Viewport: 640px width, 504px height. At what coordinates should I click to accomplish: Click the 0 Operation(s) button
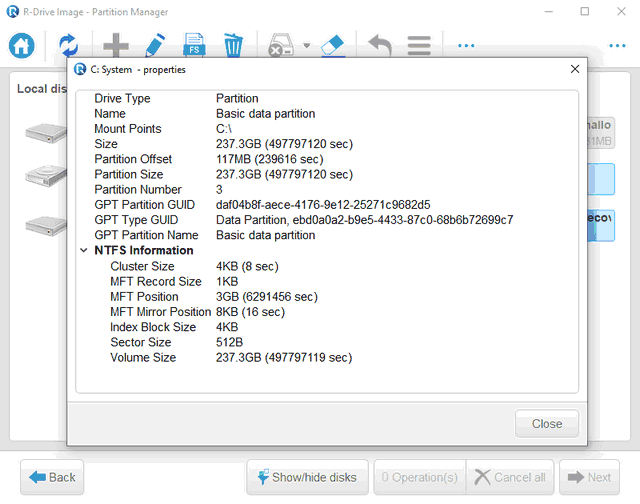[420, 477]
